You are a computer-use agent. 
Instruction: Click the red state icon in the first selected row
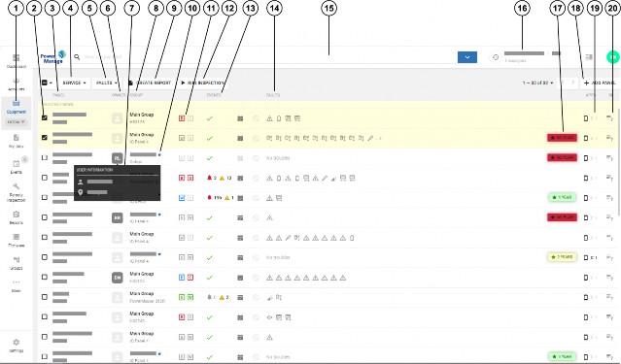pos(182,117)
